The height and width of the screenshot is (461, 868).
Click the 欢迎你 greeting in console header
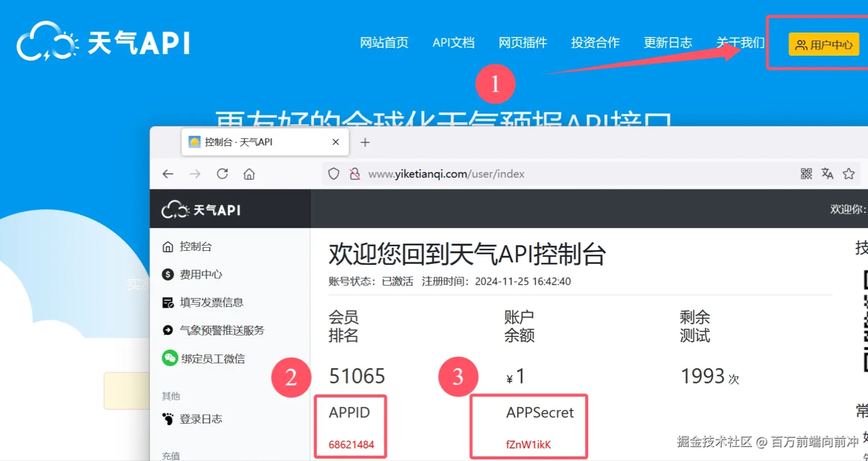coord(848,209)
